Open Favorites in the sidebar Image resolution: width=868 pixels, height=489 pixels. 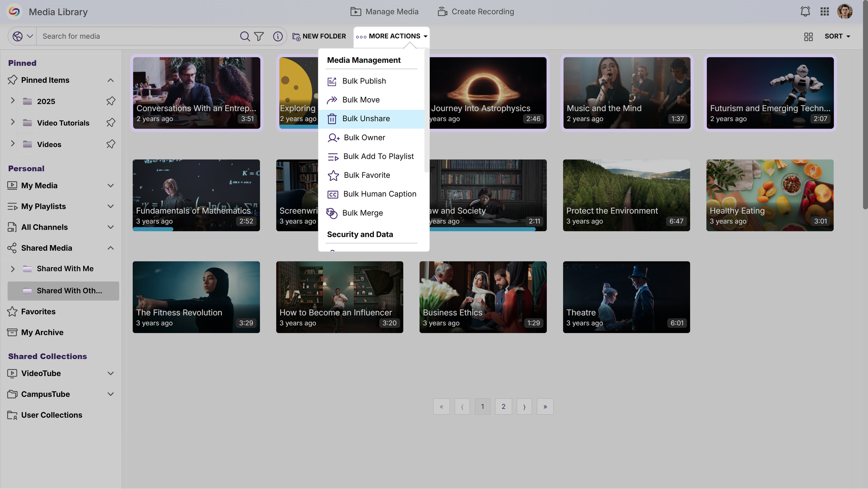(38, 311)
